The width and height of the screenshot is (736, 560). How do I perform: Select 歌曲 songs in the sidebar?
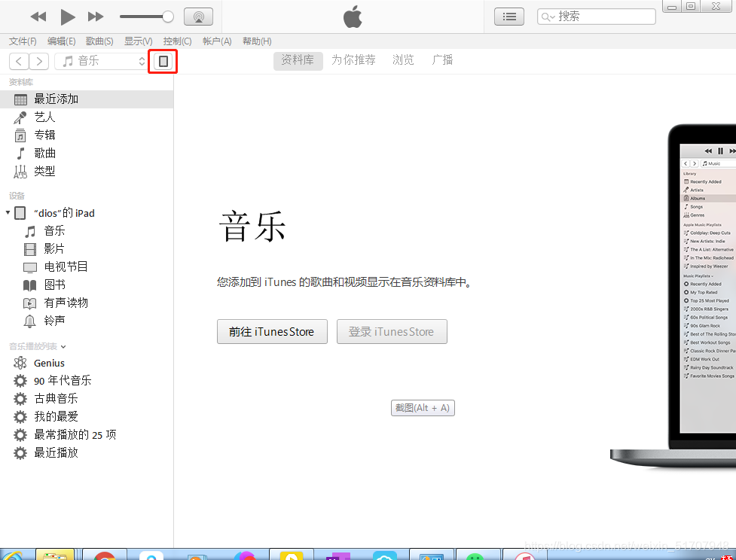click(87, 154)
